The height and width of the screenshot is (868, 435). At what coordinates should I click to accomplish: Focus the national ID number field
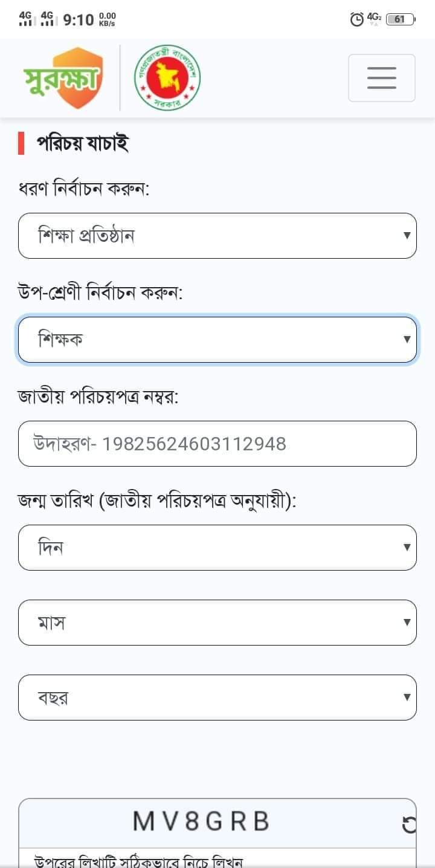[217, 444]
